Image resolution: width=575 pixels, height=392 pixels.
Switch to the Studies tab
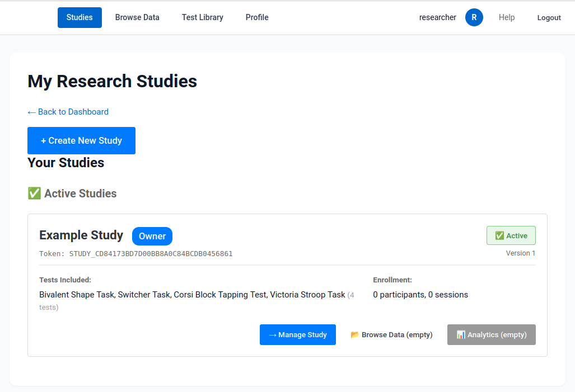point(80,17)
